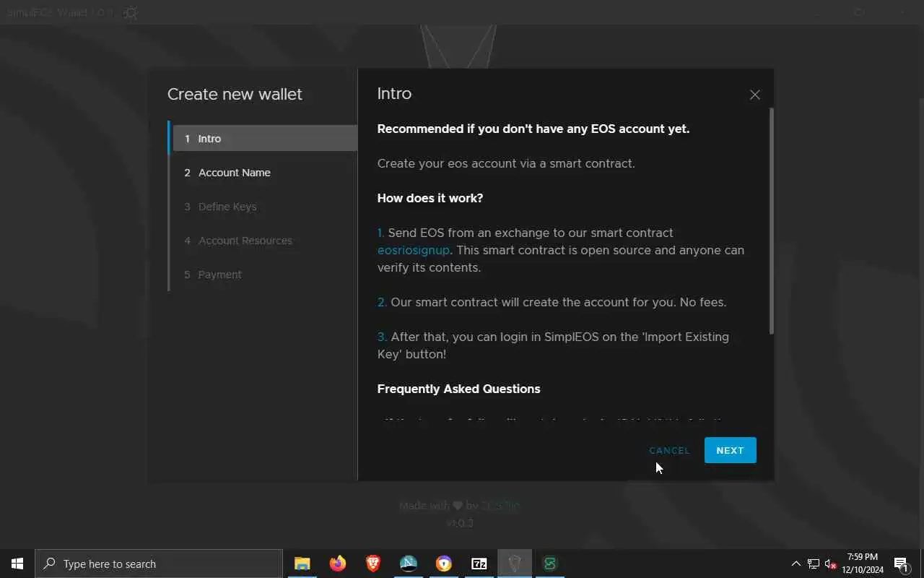Image resolution: width=924 pixels, height=578 pixels.
Task: Click the 'Frequently Asked Questions' heading
Action: [458, 389]
